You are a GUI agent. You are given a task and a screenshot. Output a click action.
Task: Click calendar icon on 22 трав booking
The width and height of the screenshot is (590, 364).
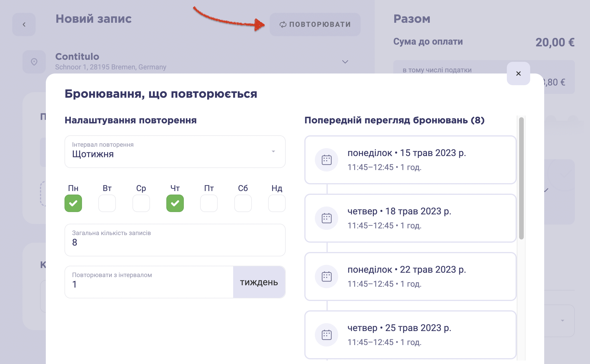(327, 276)
